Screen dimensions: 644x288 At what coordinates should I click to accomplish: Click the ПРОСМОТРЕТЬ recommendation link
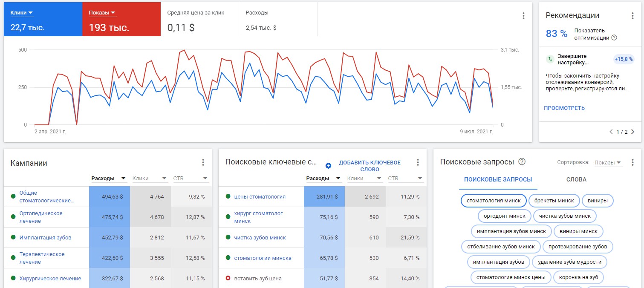(564, 108)
